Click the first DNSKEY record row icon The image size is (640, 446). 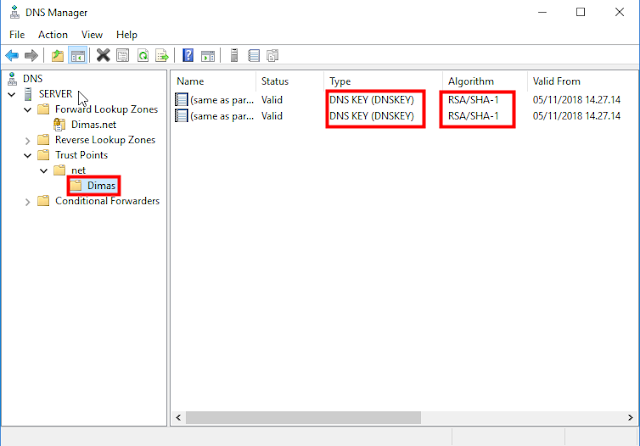(181, 99)
